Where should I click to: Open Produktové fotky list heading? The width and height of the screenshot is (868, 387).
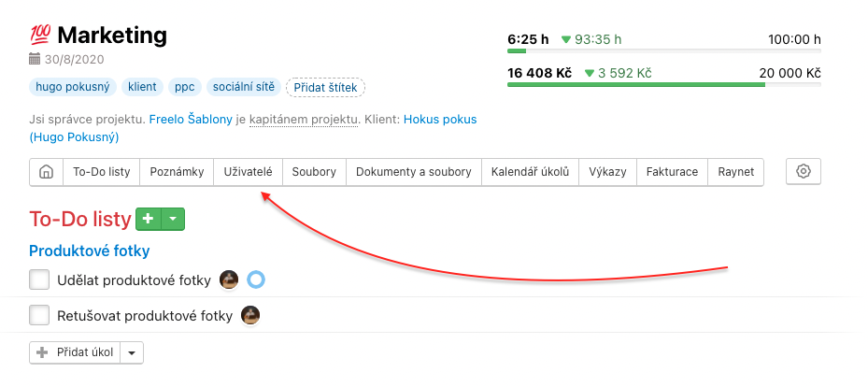[90, 251]
